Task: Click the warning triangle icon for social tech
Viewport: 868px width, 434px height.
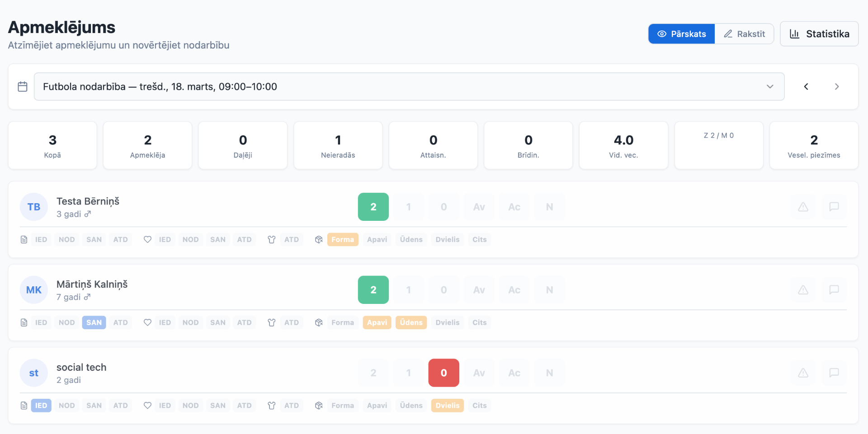Action: click(x=803, y=373)
